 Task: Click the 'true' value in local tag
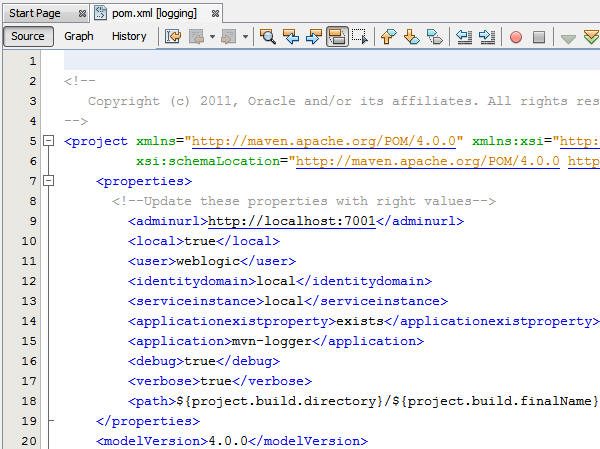(x=200, y=241)
